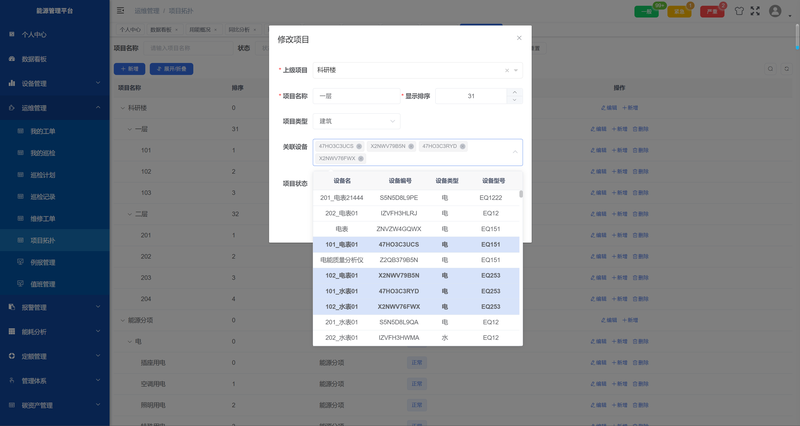Viewport: 800px width, 426px height.
Task: Click the blue 新增 button
Action: [x=130, y=69]
